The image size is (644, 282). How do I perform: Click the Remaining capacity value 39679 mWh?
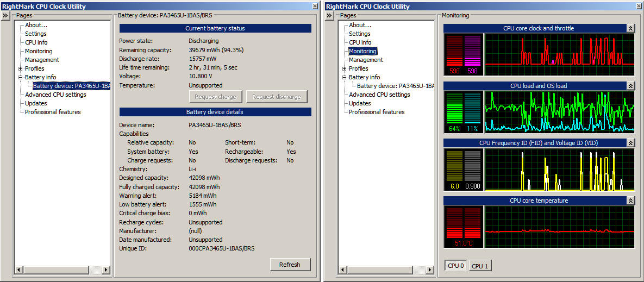[x=216, y=50]
